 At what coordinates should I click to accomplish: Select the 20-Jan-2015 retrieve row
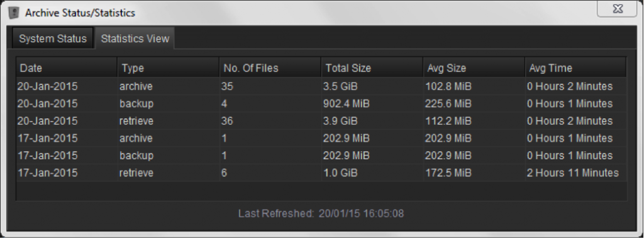[321, 121]
